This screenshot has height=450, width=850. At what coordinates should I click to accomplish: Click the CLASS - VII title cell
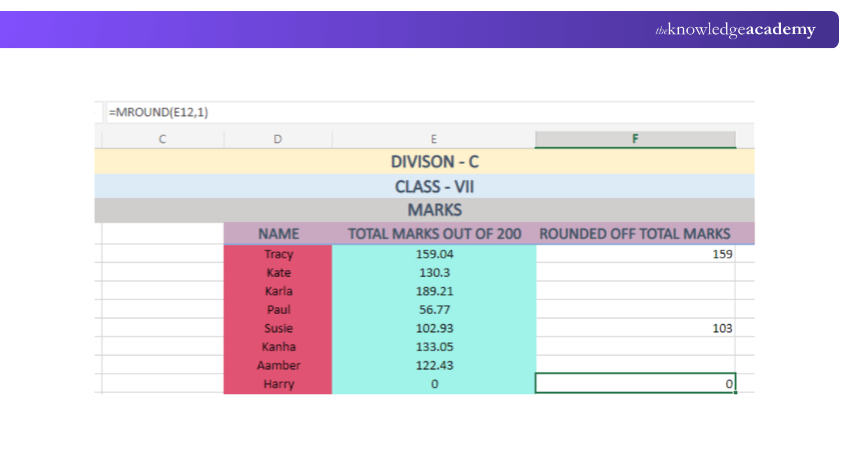pos(424,187)
